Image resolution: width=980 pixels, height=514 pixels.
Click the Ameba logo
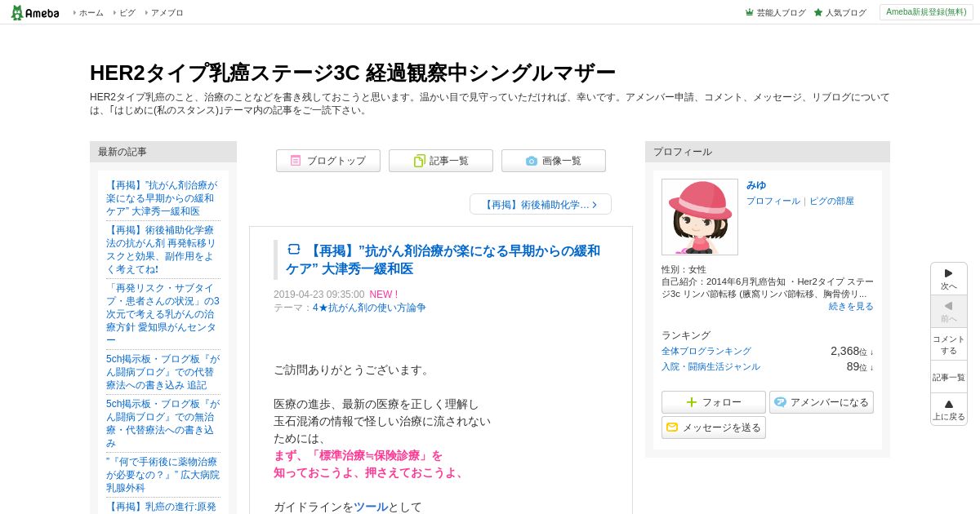point(35,12)
